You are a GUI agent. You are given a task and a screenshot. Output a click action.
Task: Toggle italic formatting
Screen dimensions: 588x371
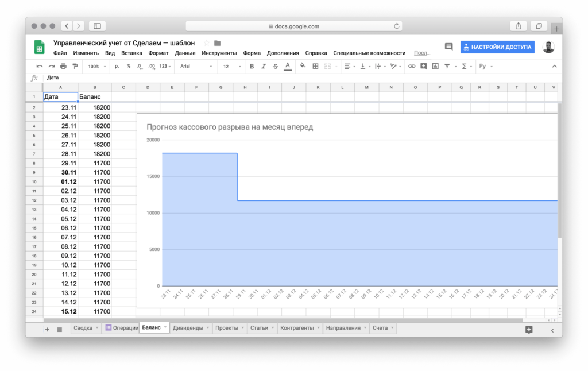(x=264, y=67)
